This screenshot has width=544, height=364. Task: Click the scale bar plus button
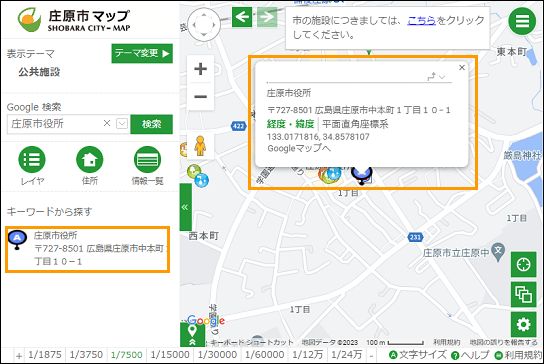(19, 356)
